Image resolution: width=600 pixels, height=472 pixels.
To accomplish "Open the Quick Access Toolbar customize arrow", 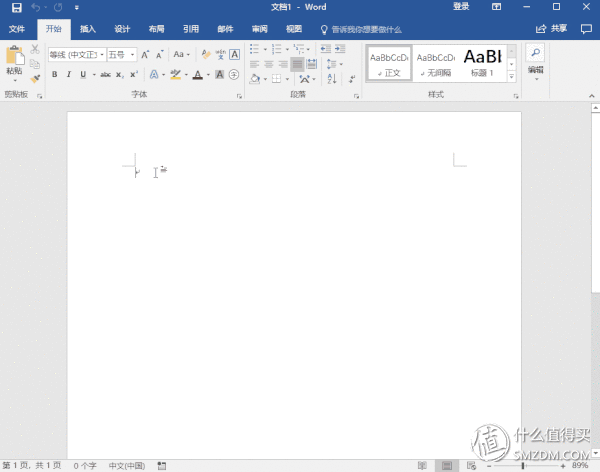I will pos(77,8).
